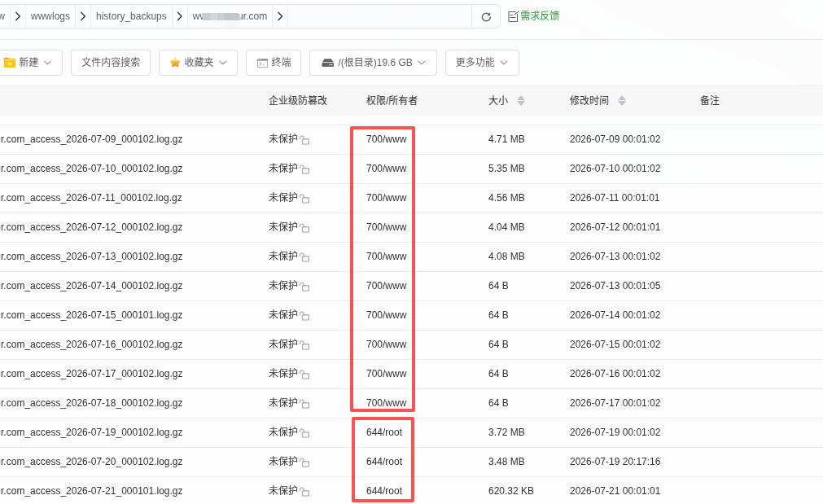Viewport: 823px width, 504px height.
Task: Click 700/www permission on 2026-07-09 row
Action: pos(387,139)
